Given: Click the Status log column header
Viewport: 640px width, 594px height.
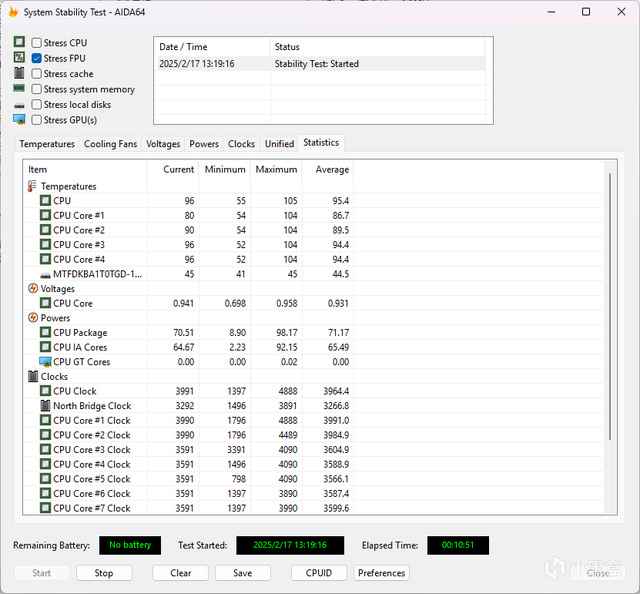Looking at the screenshot, I should pos(377,47).
